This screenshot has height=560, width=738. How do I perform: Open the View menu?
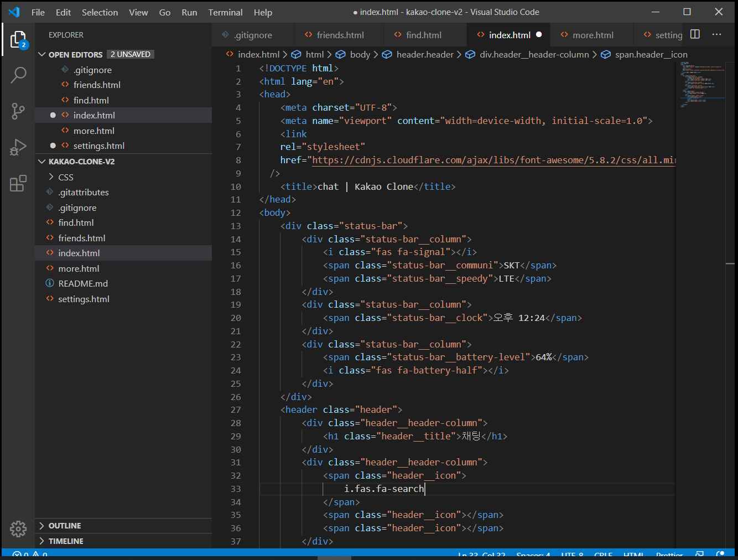pos(138,12)
